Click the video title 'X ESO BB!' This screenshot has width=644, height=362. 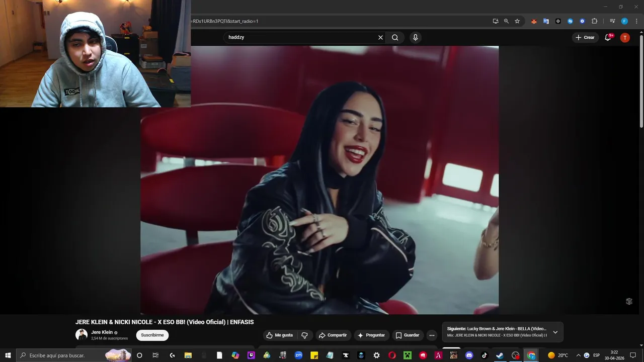pos(165,322)
